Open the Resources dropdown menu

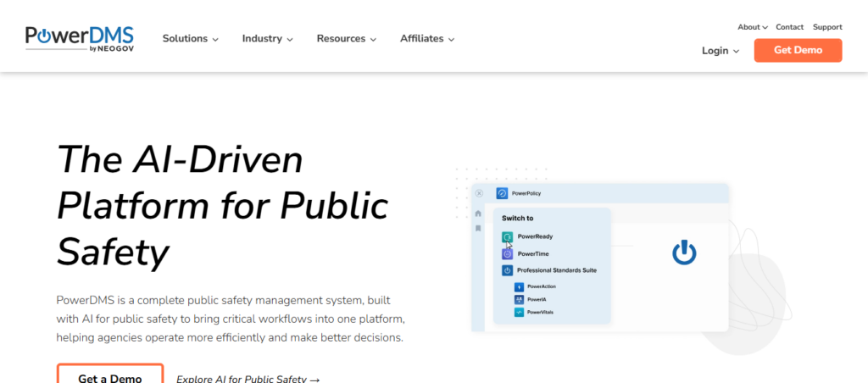(346, 38)
